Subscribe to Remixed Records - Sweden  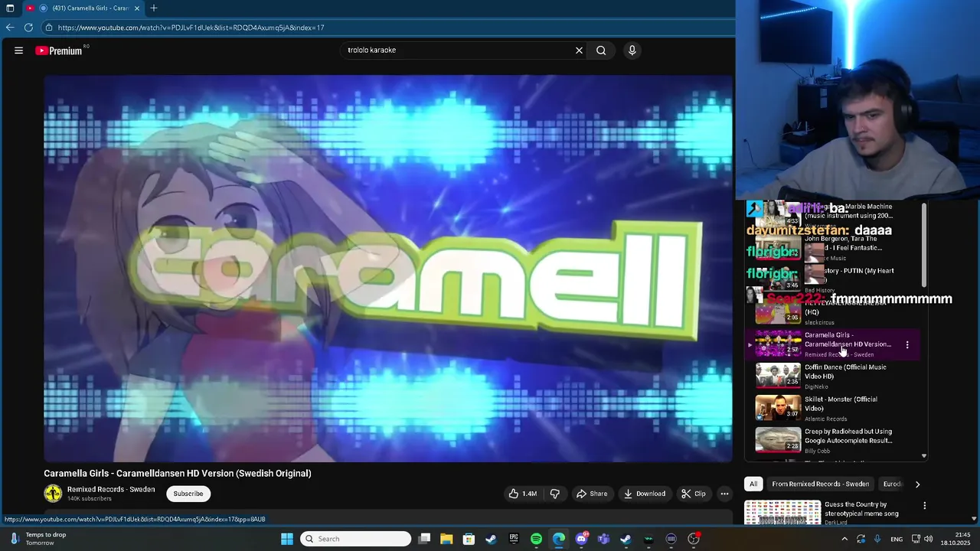[x=188, y=494]
